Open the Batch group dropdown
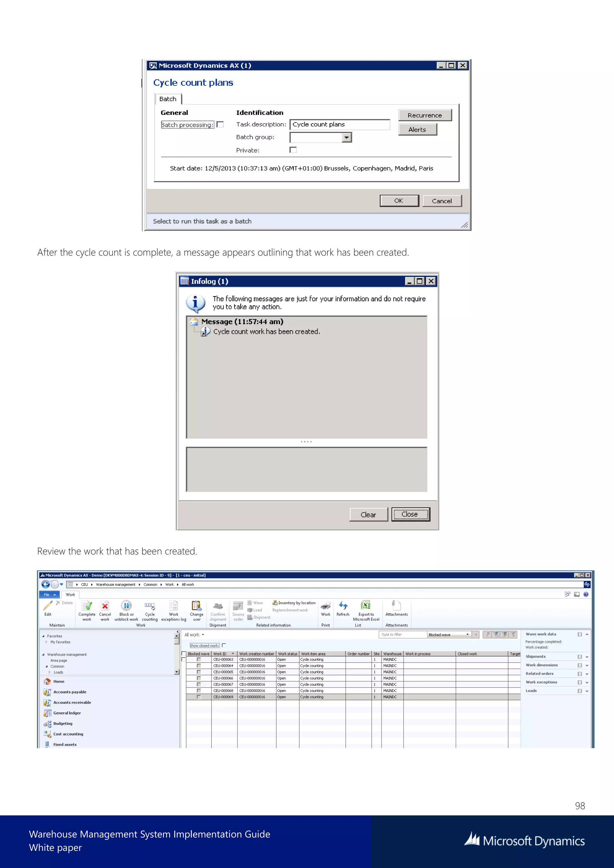 [x=346, y=137]
